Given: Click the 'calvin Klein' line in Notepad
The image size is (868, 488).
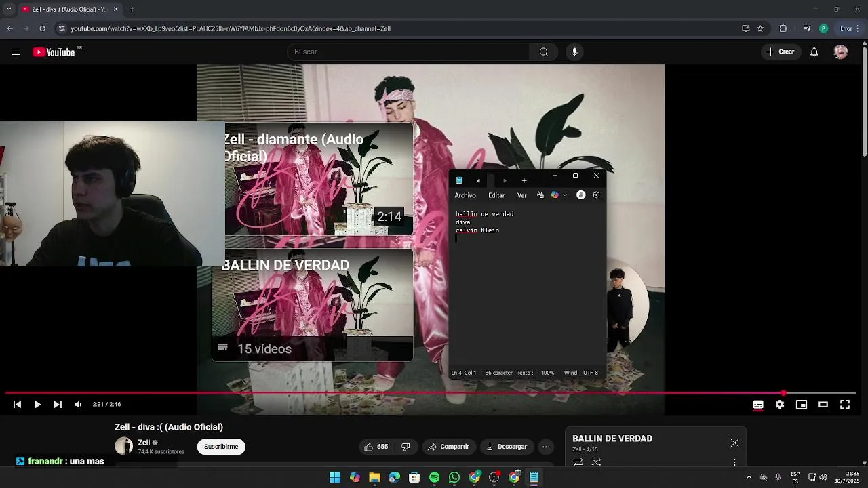Looking at the screenshot, I should 477,230.
